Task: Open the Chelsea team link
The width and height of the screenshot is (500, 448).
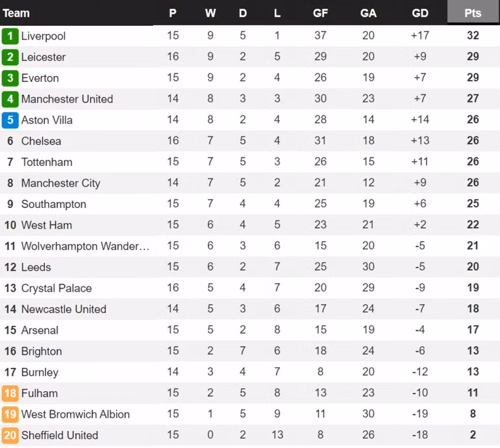Action: point(41,141)
